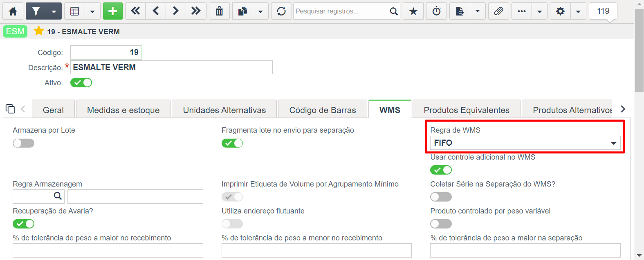
Task: Enable Coletar Série na Separação do WMS
Action: pos(441,197)
